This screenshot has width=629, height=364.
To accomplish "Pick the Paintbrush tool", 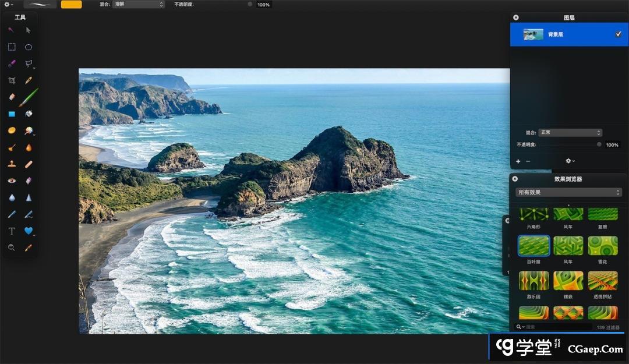I will click(29, 97).
